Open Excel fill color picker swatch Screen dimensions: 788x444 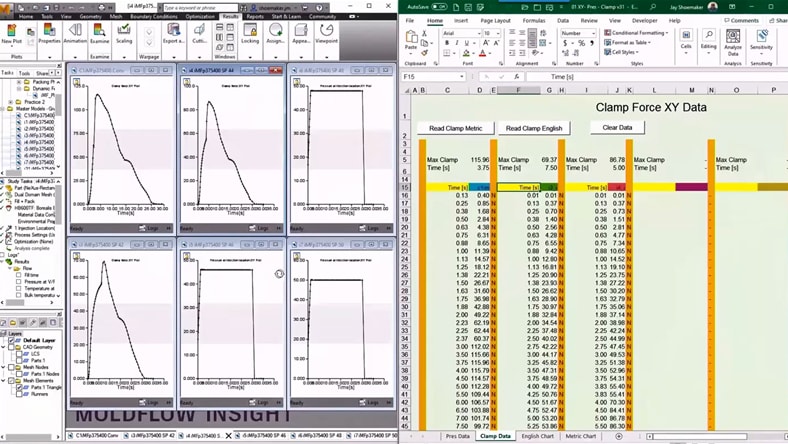(x=466, y=53)
